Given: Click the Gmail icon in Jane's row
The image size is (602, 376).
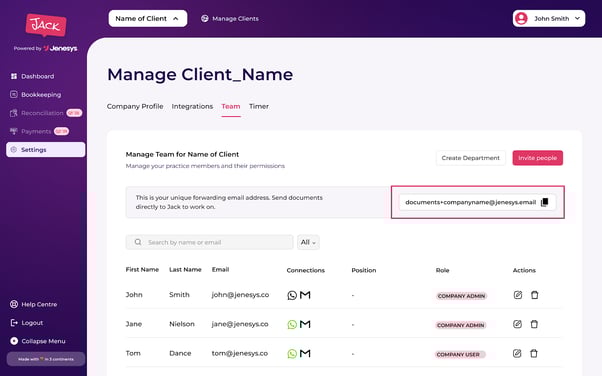Looking at the screenshot, I should 305,324.
